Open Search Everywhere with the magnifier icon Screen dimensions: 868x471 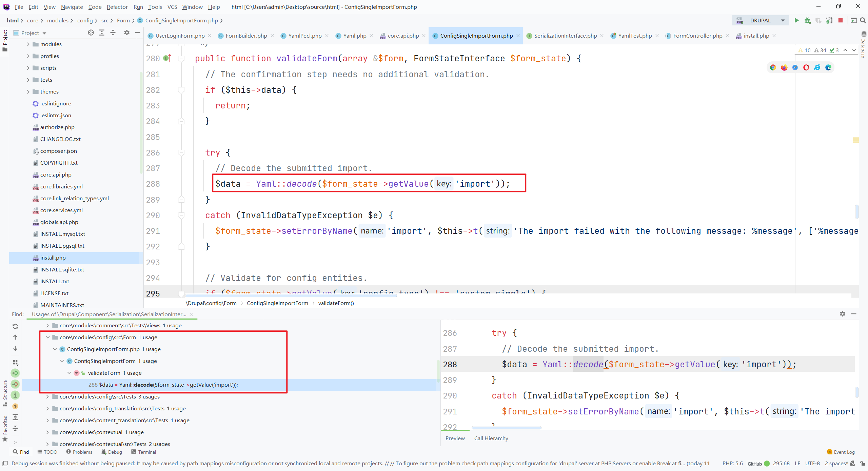(x=863, y=21)
